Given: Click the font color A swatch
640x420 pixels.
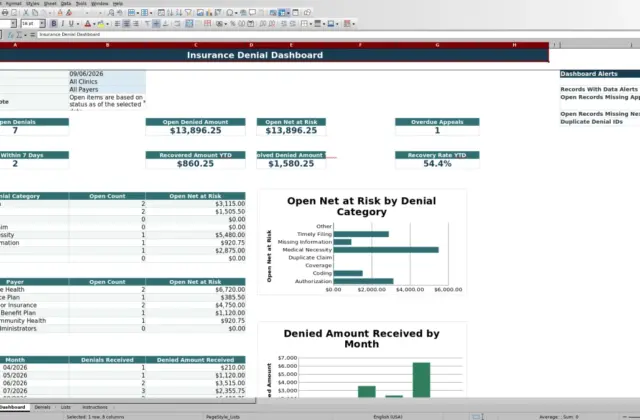Looking at the screenshot, I should (x=87, y=24).
